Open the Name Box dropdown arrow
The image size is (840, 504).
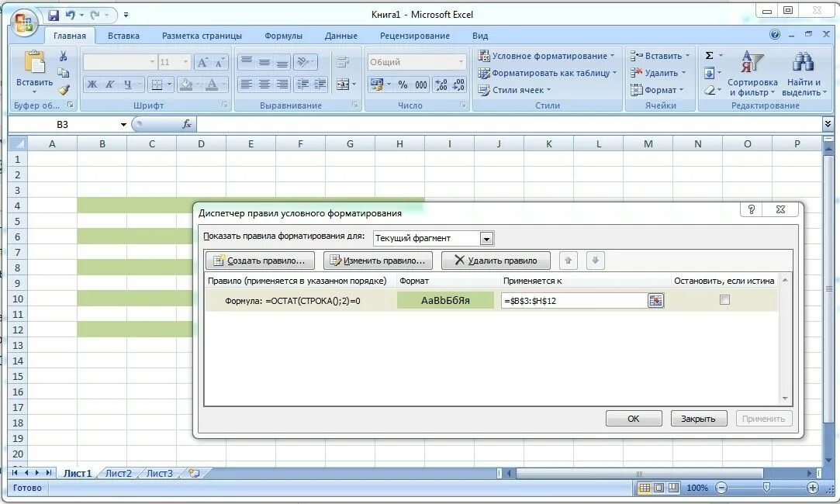pyautogui.click(x=123, y=125)
